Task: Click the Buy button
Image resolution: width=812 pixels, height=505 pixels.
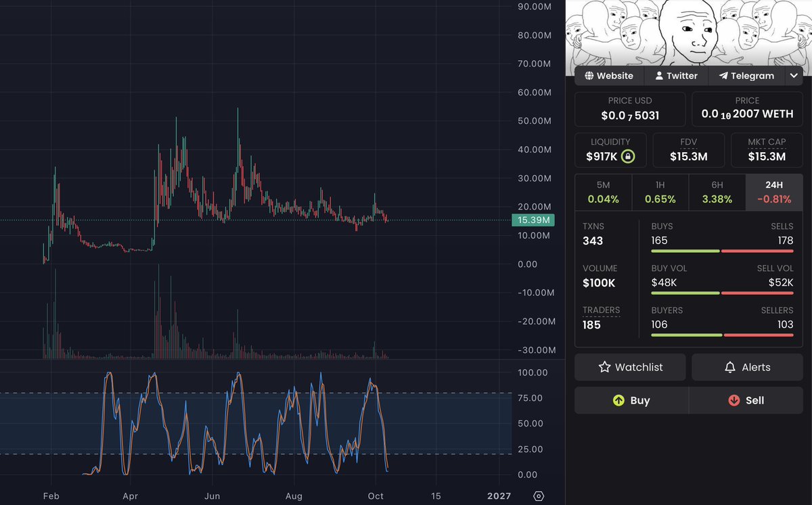Action: (x=631, y=400)
